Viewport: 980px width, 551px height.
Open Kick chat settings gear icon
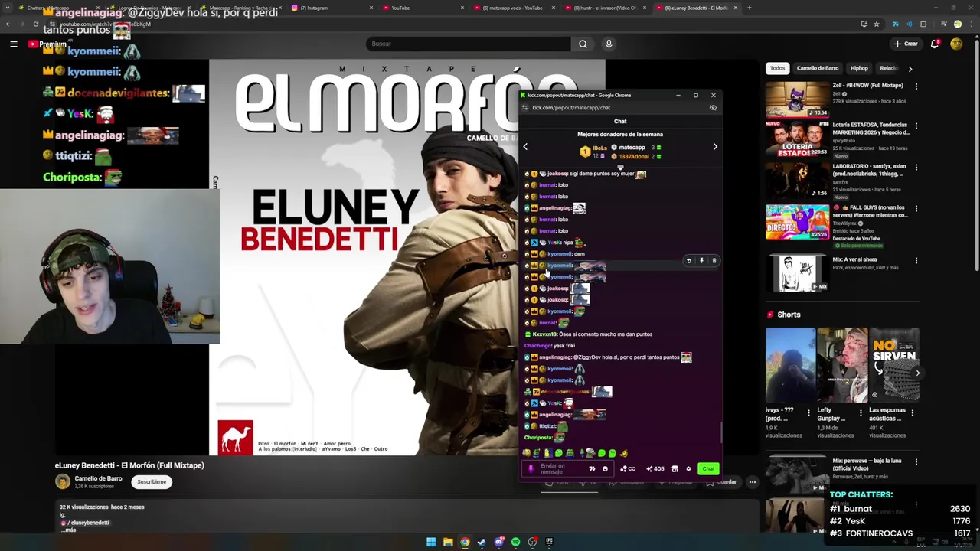(x=688, y=469)
